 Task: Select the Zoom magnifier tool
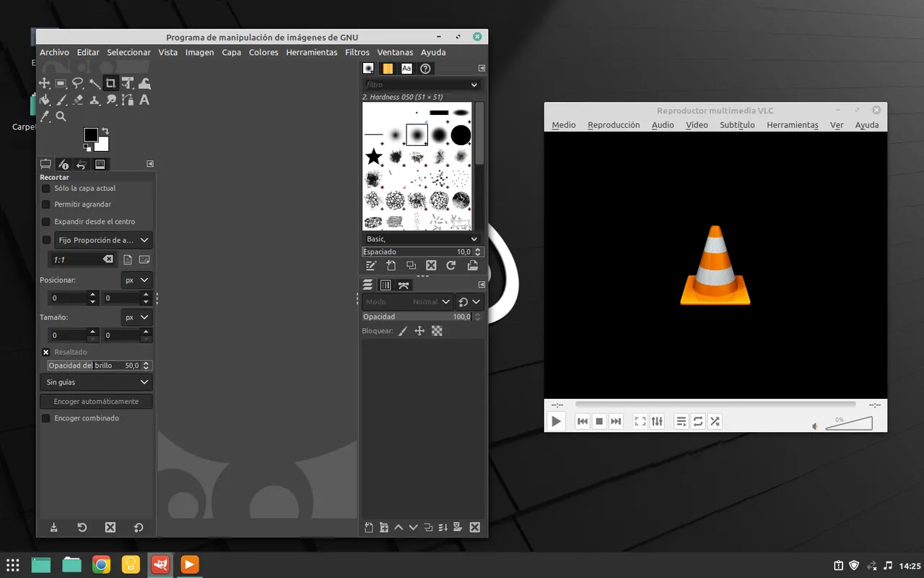61,116
